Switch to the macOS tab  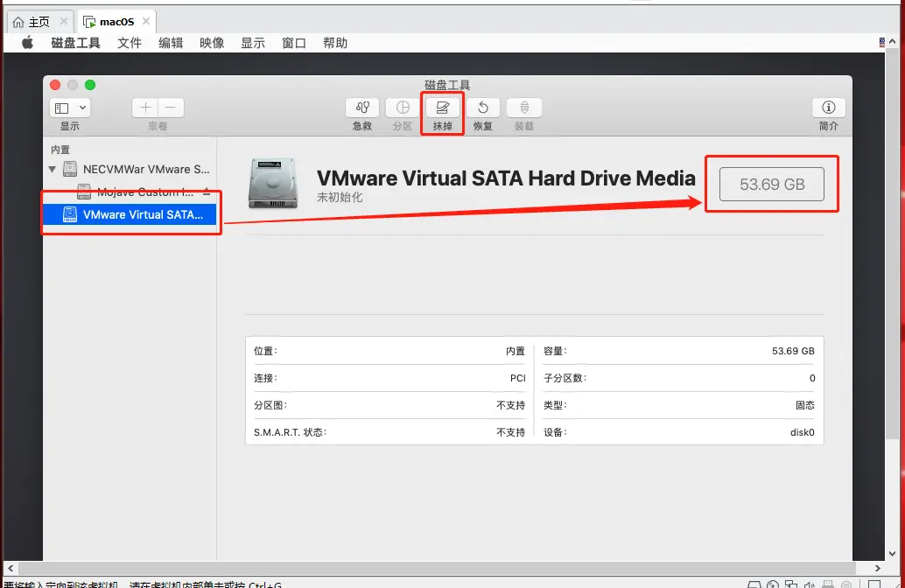tap(116, 21)
